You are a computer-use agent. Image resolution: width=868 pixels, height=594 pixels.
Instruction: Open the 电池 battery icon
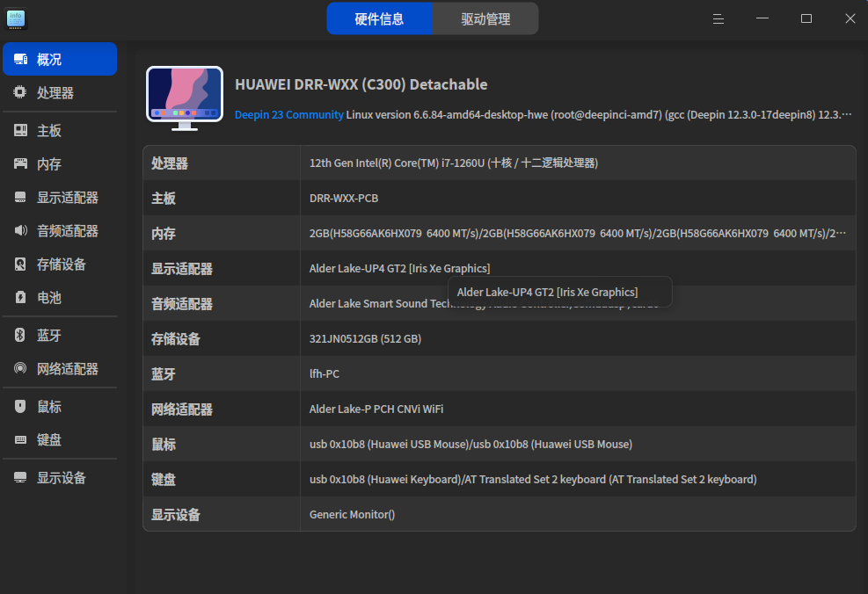(20, 298)
